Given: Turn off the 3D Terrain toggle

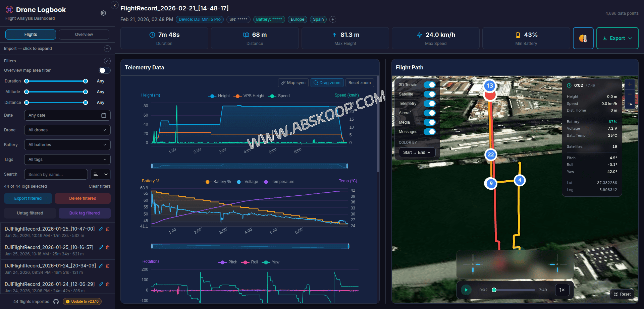Looking at the screenshot, I should point(430,85).
